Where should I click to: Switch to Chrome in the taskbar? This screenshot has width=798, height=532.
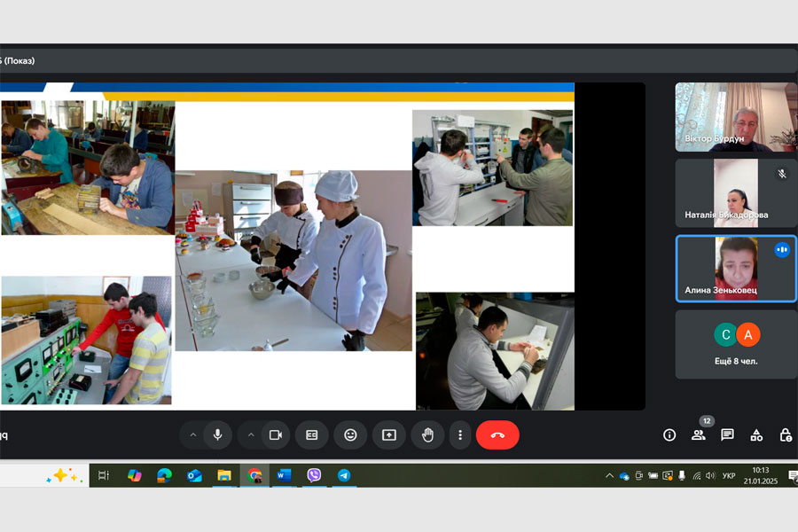tap(254, 475)
